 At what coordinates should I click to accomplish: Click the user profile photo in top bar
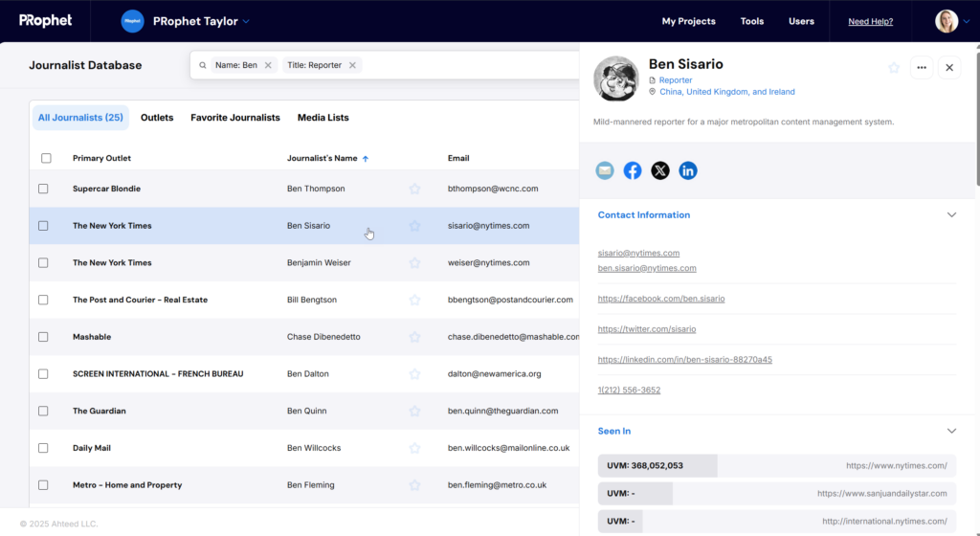point(947,21)
